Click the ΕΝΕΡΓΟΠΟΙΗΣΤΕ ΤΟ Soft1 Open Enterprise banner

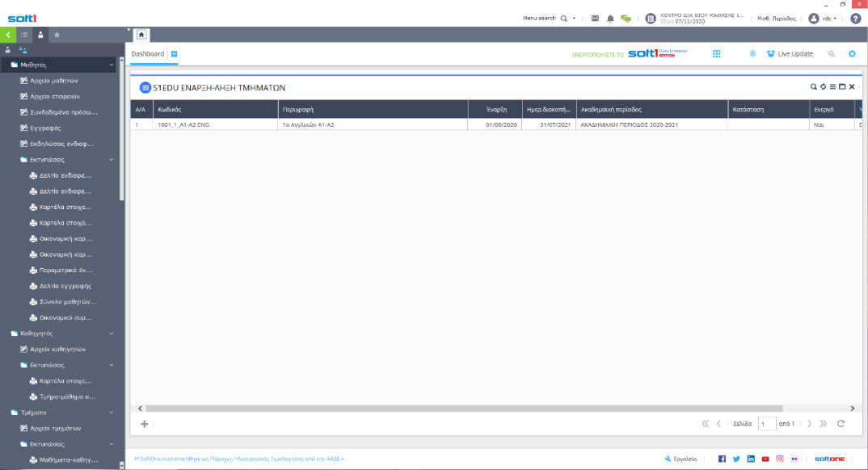tap(630, 53)
